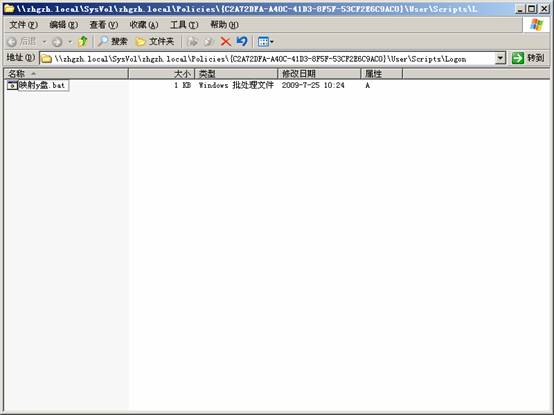Select the 映射y盘.bat file icon

[x=12, y=85]
